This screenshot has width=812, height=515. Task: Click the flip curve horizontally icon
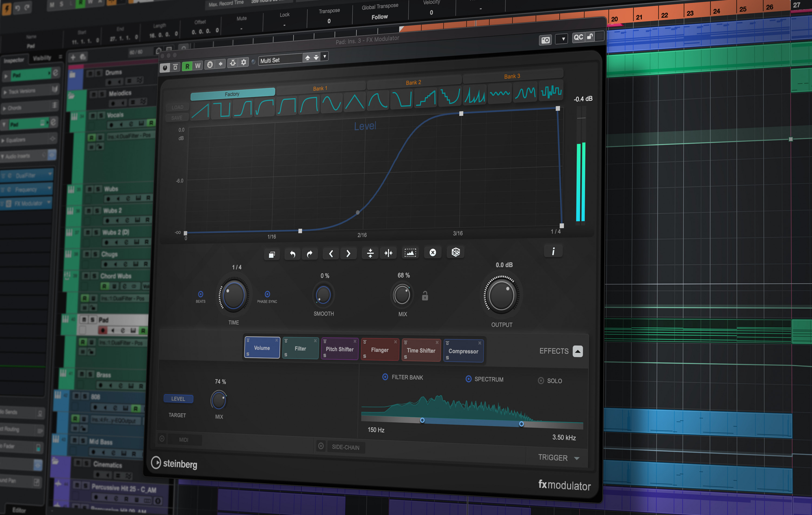point(388,253)
